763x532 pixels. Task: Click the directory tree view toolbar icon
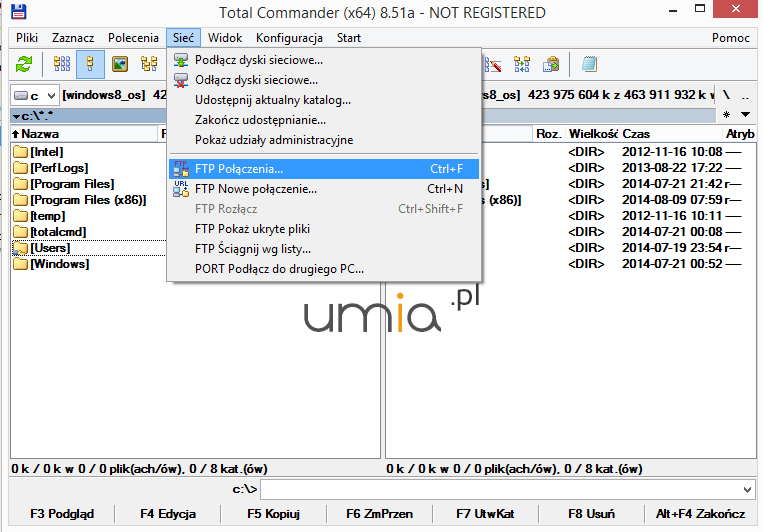click(x=150, y=65)
